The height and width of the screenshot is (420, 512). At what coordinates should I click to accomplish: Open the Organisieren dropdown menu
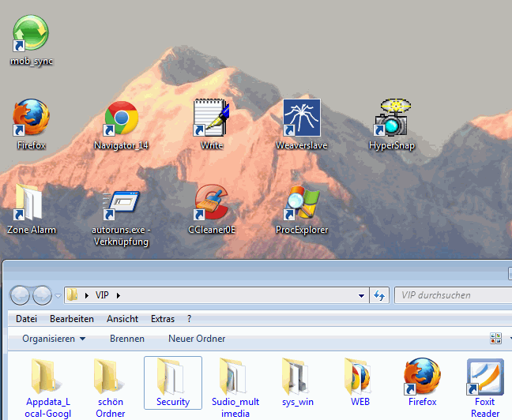point(54,339)
